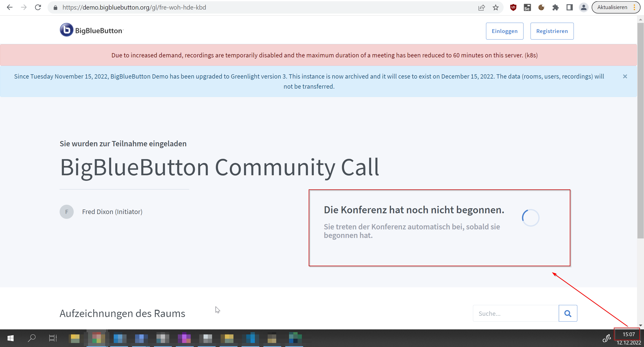Click the Registrieren button
The image size is (644, 347).
[552, 31]
